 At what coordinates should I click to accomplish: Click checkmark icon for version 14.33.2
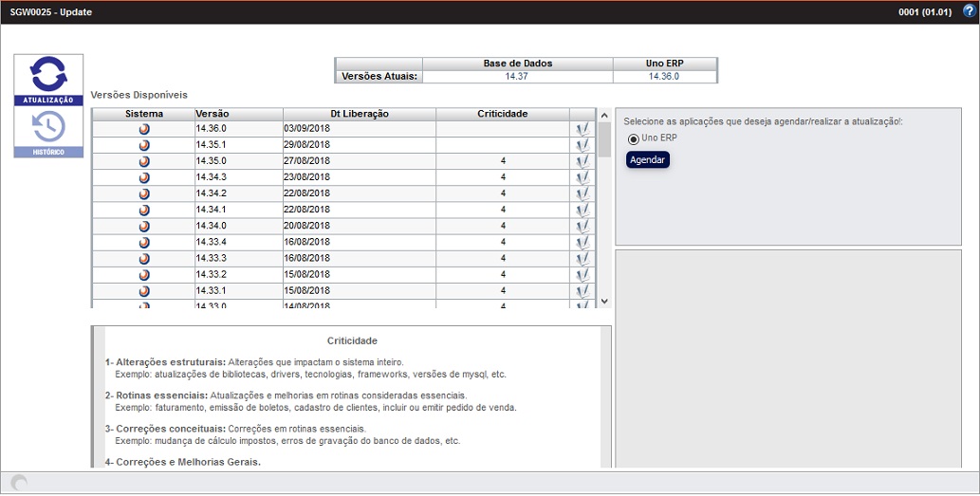tap(582, 274)
